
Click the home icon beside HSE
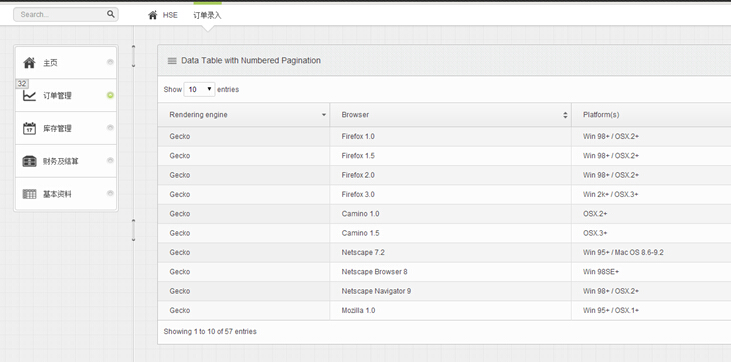(x=152, y=15)
